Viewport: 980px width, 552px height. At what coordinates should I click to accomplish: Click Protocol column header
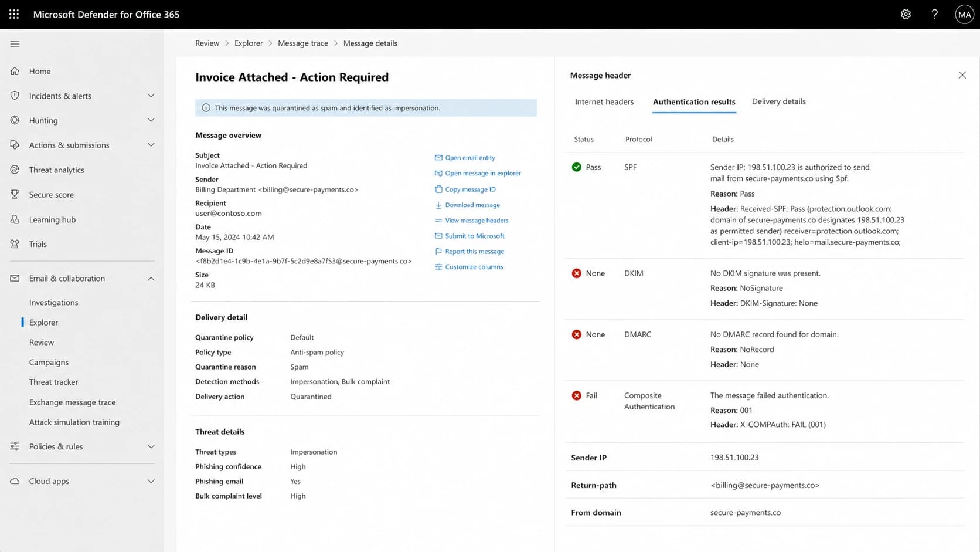tap(638, 139)
